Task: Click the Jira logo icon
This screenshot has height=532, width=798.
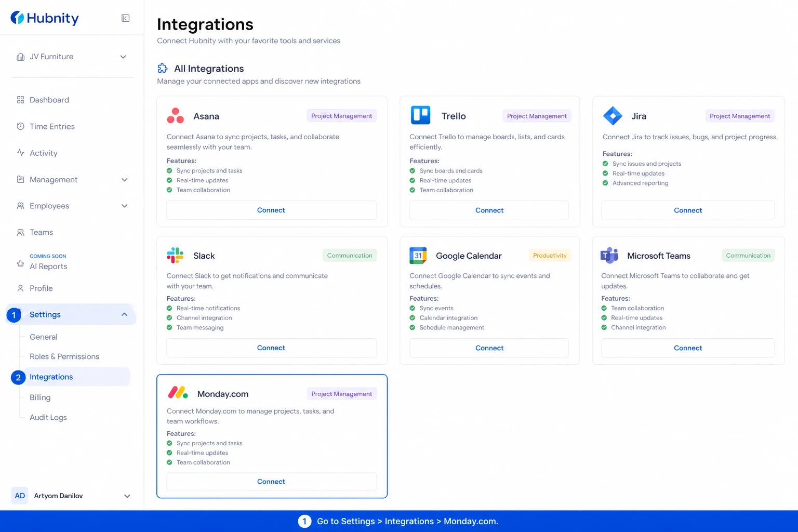Action: point(613,116)
